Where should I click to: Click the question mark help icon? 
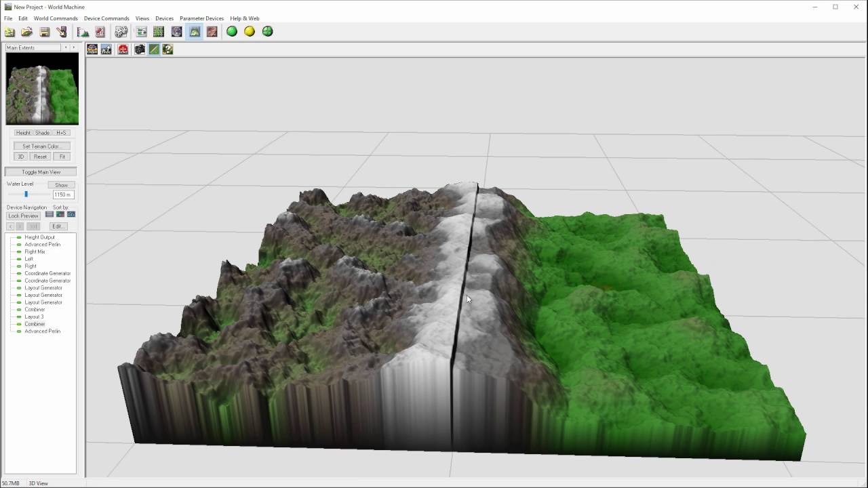point(167,49)
